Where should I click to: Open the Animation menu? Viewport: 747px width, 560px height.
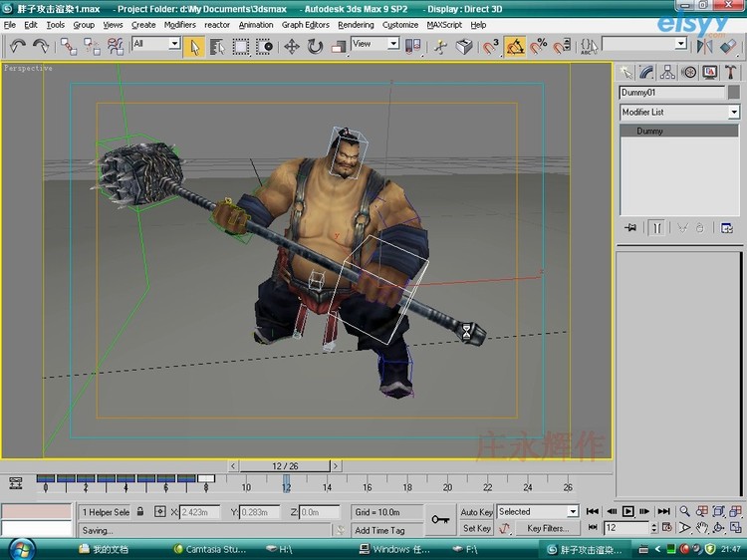click(x=256, y=25)
